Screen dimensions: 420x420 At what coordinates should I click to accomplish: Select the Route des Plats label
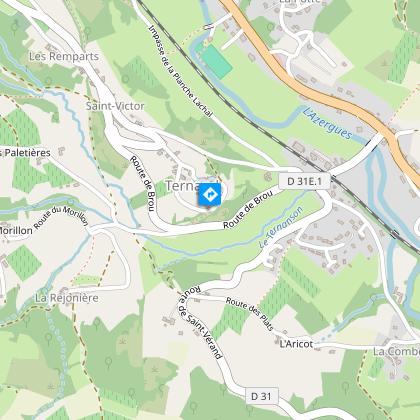pyautogui.click(x=250, y=314)
